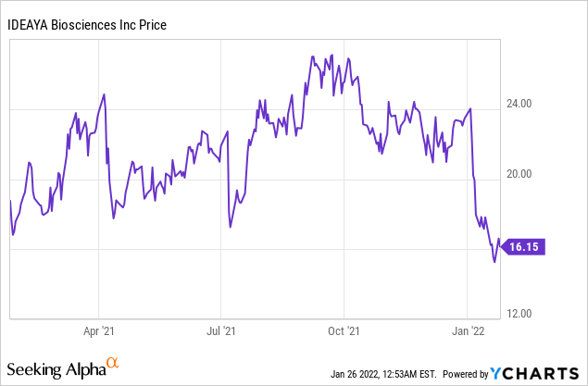Click the lowest January 2022 dip of the line

[x=494, y=262]
